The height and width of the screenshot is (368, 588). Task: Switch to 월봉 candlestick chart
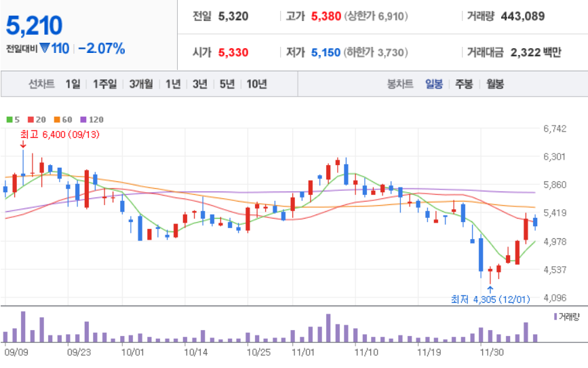point(495,84)
